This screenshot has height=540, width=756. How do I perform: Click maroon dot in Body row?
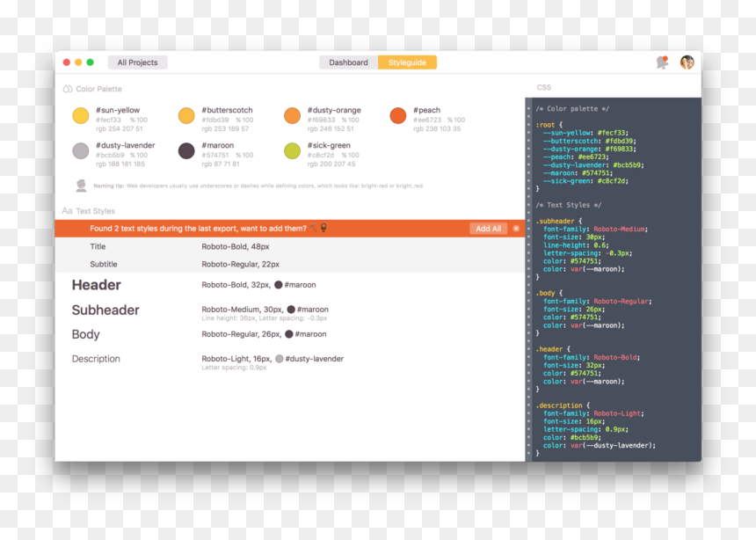click(x=289, y=334)
